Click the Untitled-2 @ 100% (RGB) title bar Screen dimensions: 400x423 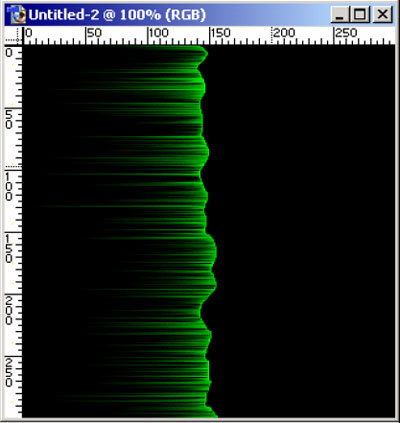[199, 15]
